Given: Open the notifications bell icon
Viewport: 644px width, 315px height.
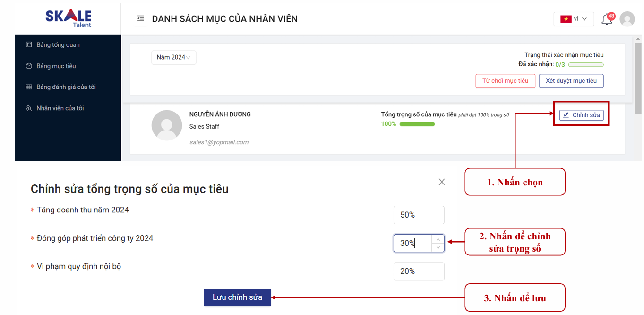Looking at the screenshot, I should (607, 19).
